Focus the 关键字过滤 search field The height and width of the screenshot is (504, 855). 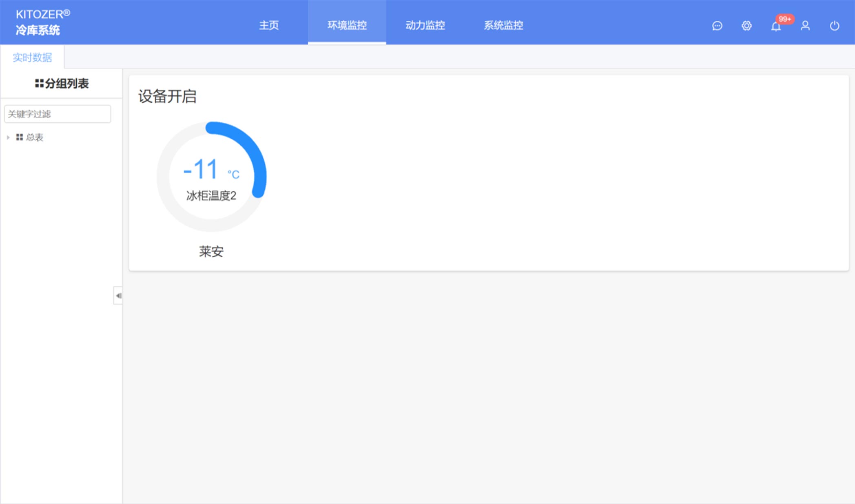[58, 114]
